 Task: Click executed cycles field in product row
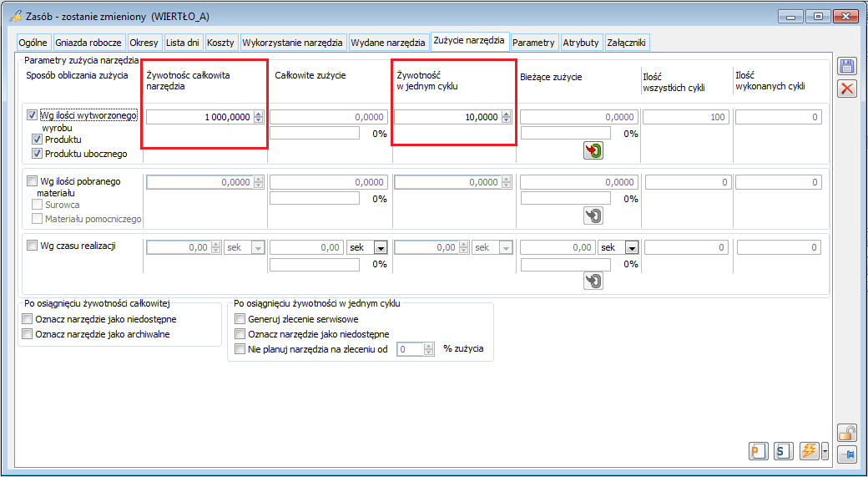point(780,117)
